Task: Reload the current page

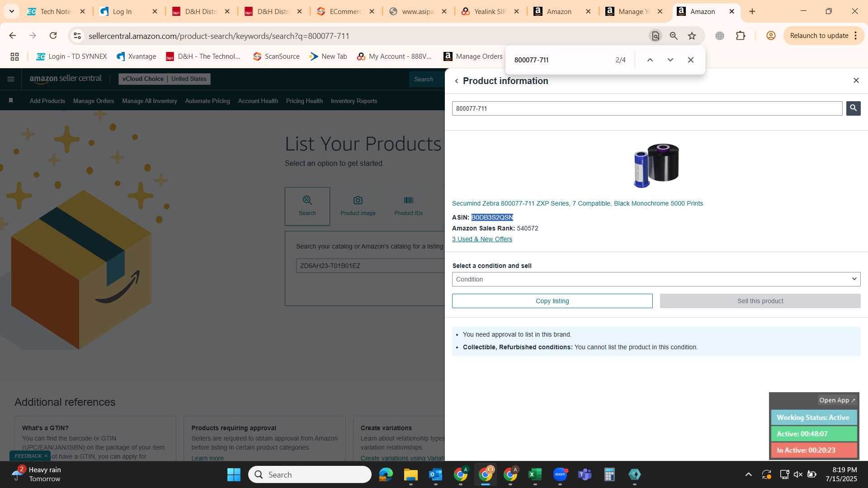Action: pos(53,36)
